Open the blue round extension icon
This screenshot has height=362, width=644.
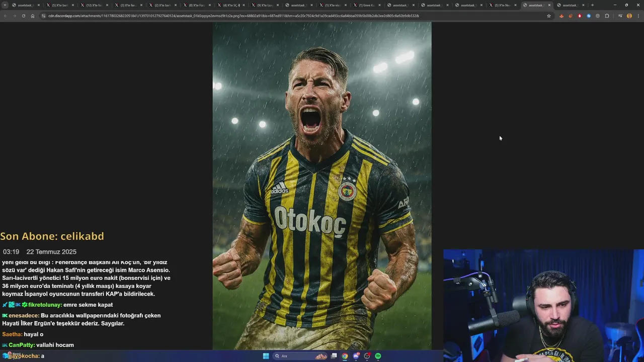coord(589,16)
